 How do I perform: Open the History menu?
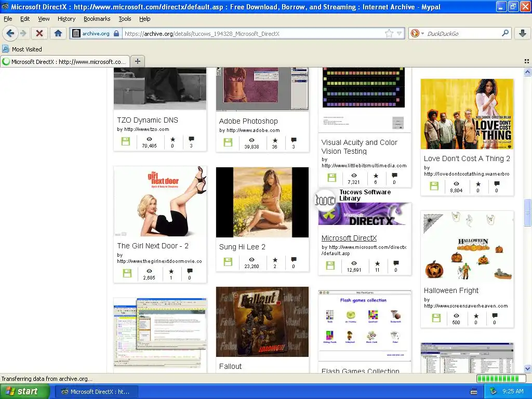click(66, 19)
